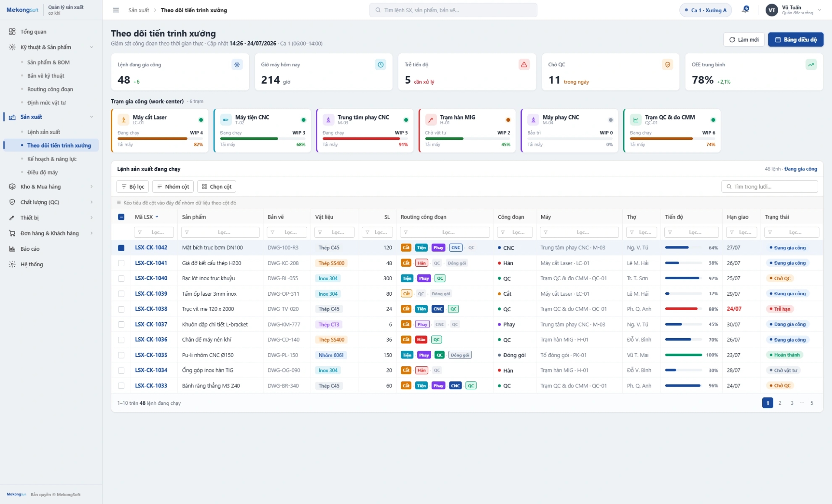Tick the checkbox for LSX-CK-1038
Image resolution: width=832 pixels, height=504 pixels.
(x=121, y=309)
